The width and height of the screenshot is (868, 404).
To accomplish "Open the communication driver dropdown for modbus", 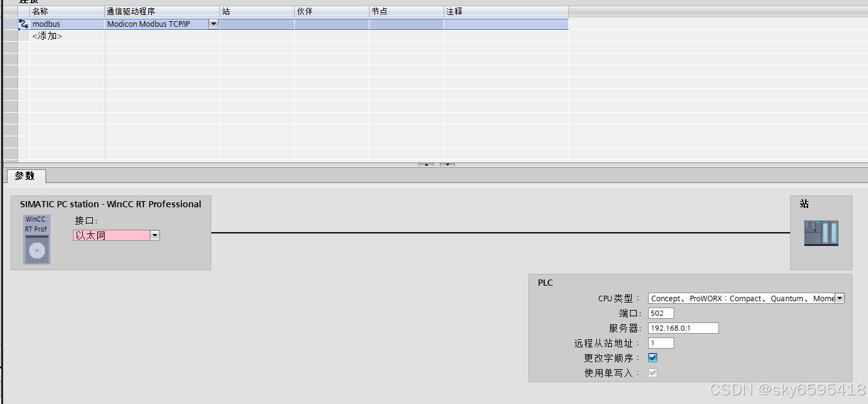I will point(214,24).
